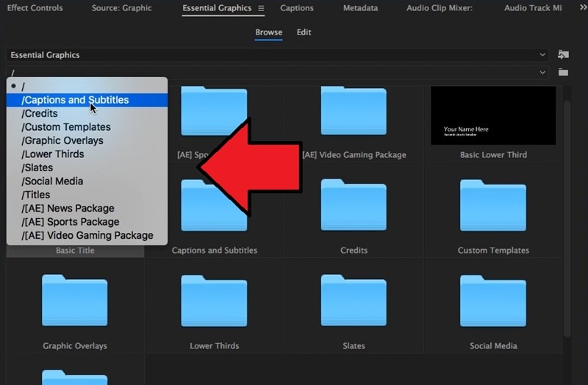Open the Metadata tab

click(x=360, y=8)
